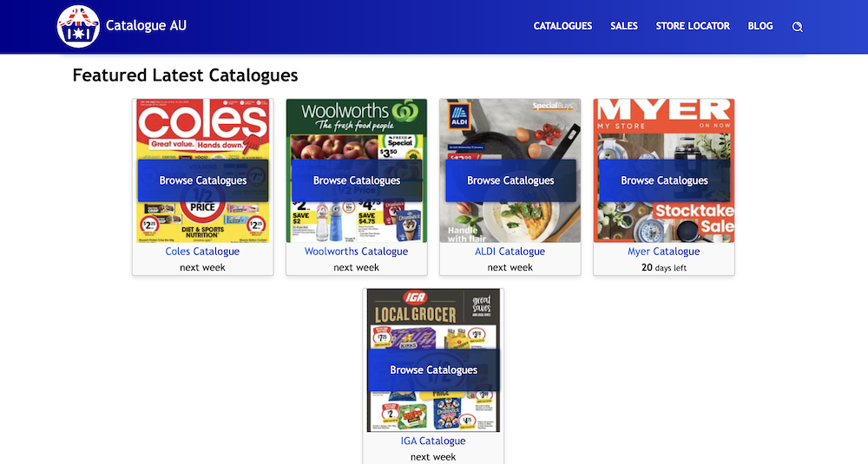Click the Catalogue AU site title

point(146,25)
